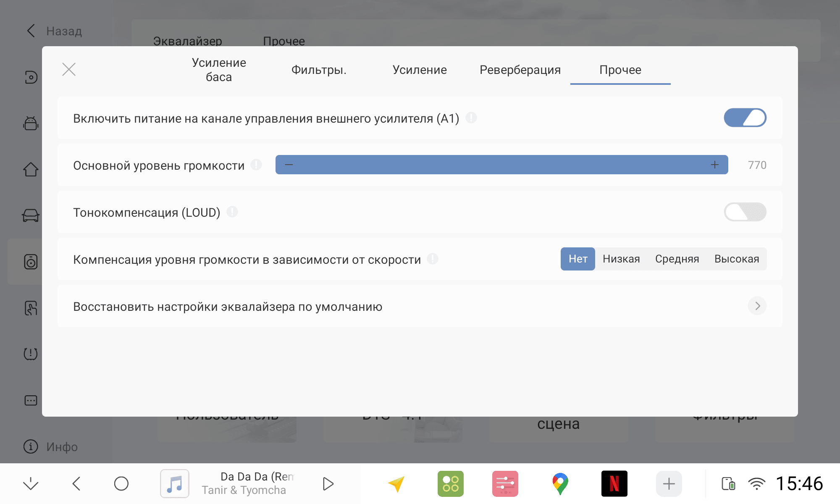Close the sound settings dialog
840x504 pixels.
pyautogui.click(x=69, y=69)
